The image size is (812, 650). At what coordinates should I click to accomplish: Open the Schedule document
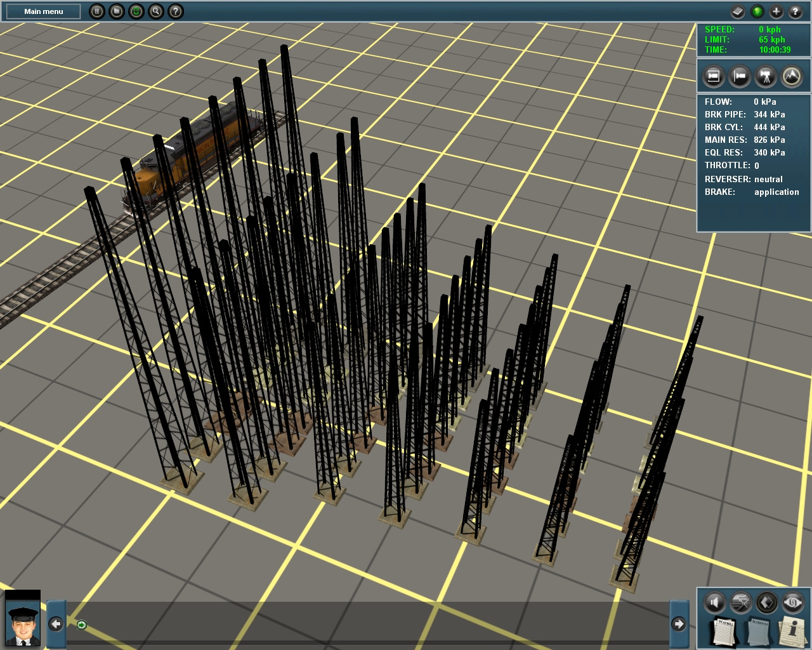point(758,631)
